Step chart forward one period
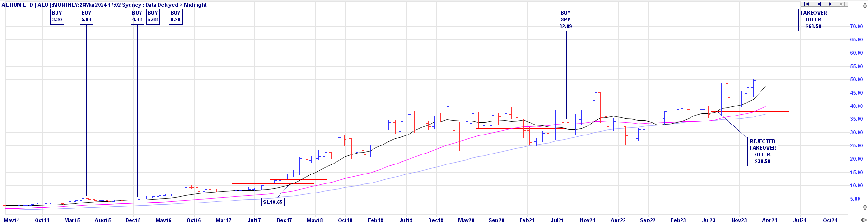This screenshot has width=868, height=222. pos(831,4)
